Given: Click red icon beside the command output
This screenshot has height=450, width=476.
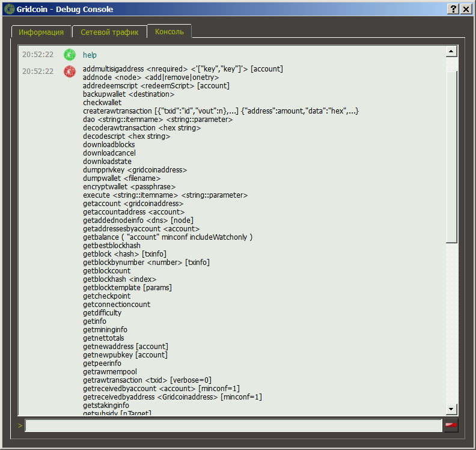Looking at the screenshot, I should coord(70,71).
